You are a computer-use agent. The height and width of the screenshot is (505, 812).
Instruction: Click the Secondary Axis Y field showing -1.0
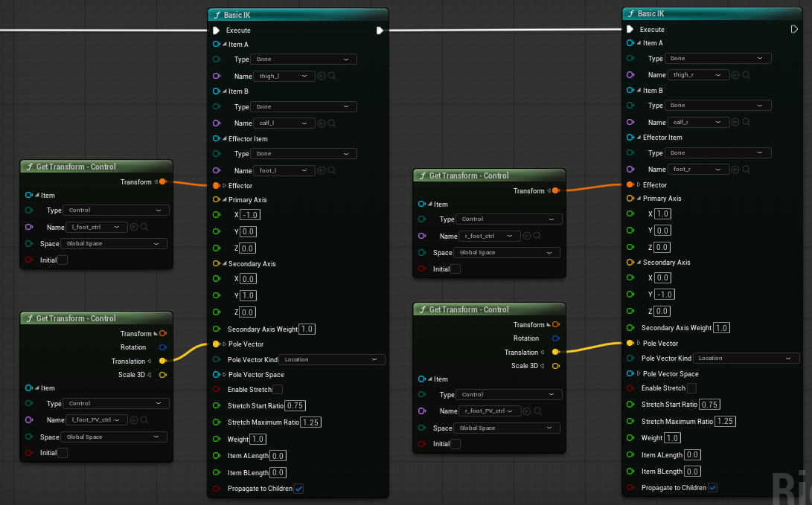665,295
